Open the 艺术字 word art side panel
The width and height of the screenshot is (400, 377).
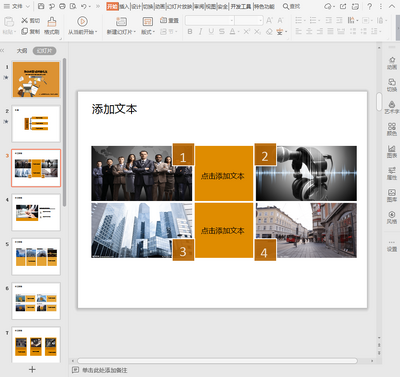[x=392, y=107]
